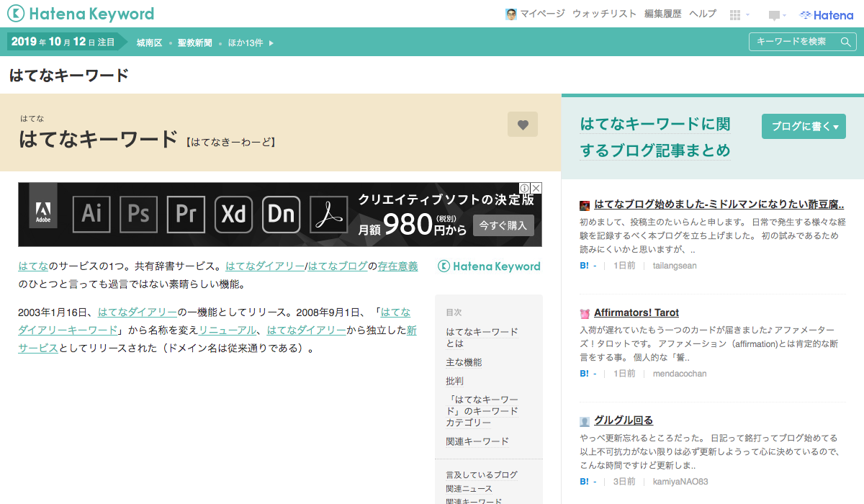Click the 今すぐ購入 button in the ad
This screenshot has width=864, height=504.
point(503,225)
